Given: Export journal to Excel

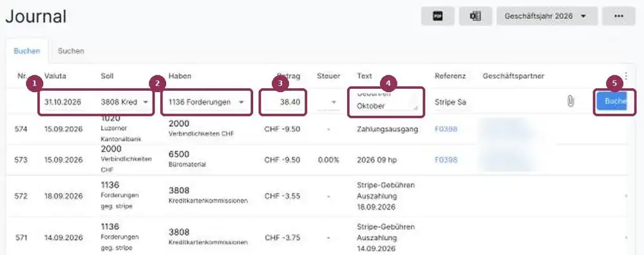Looking at the screenshot, I should (475, 17).
